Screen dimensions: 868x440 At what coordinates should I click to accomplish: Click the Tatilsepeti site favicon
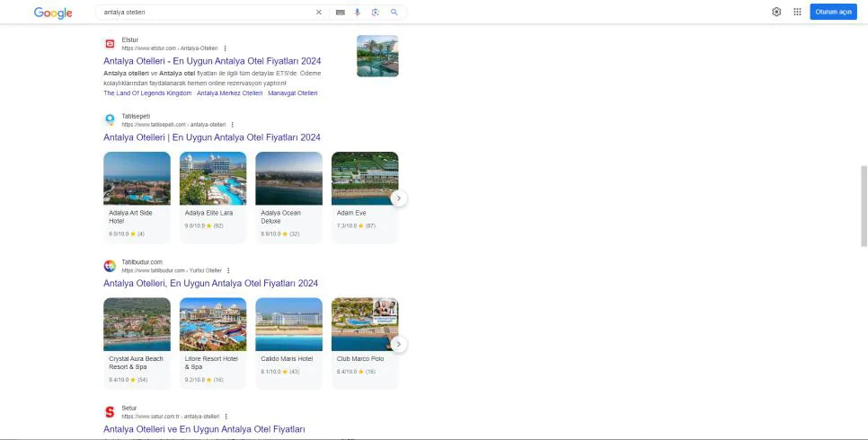(110, 119)
